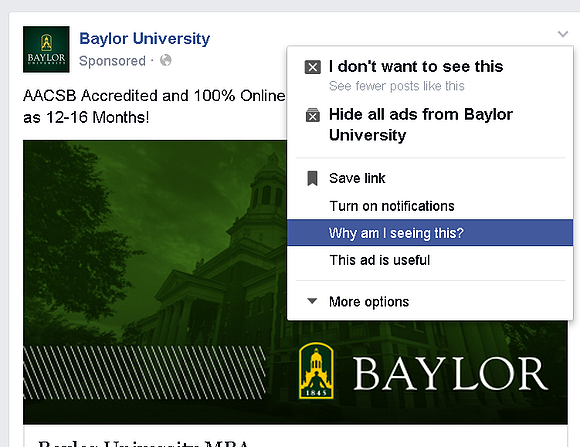Click the X icon beside don't want
This screenshot has width=580, height=447.
tap(313, 67)
